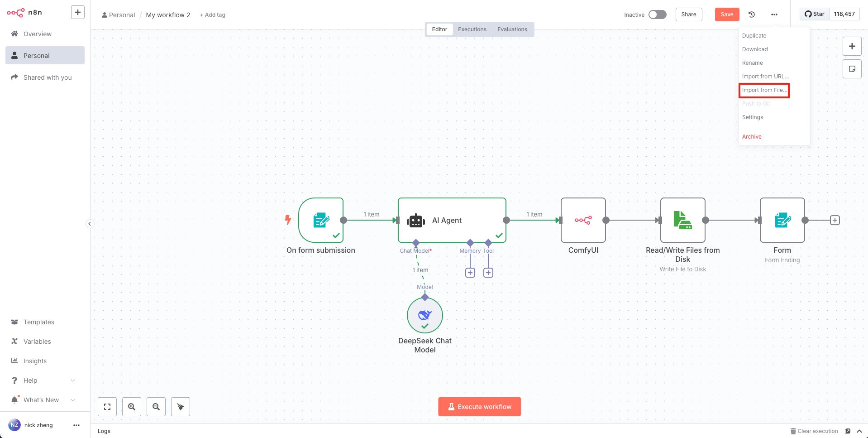Image resolution: width=868 pixels, height=438 pixels.
Task: Switch to the Executions tab
Action: (x=472, y=29)
